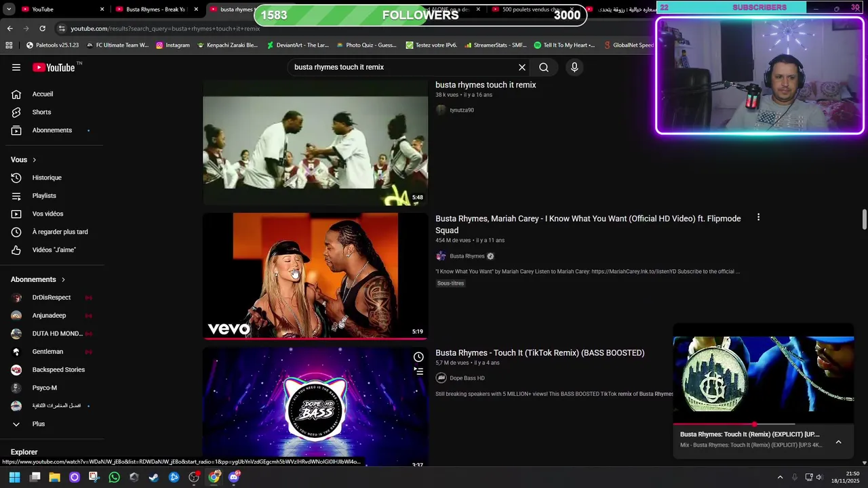Expand the miniplayer with chevron up
Viewport: 868px width, 488px height.
pos(838,442)
